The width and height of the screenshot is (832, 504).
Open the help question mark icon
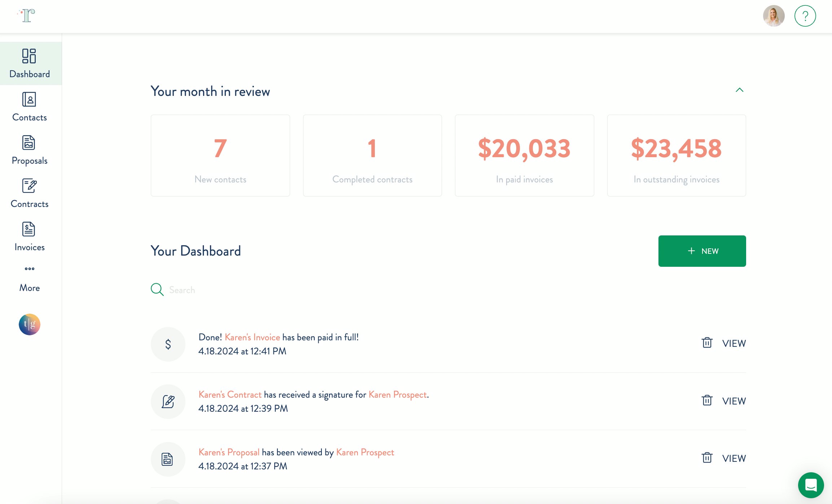pyautogui.click(x=805, y=16)
